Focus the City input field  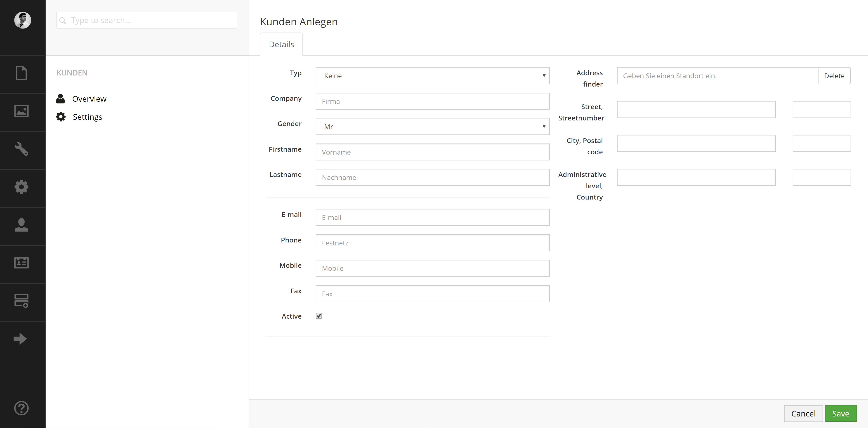(696, 143)
